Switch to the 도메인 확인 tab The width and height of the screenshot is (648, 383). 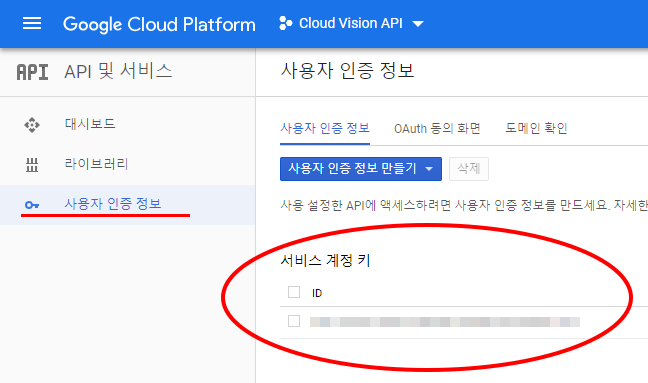536,128
